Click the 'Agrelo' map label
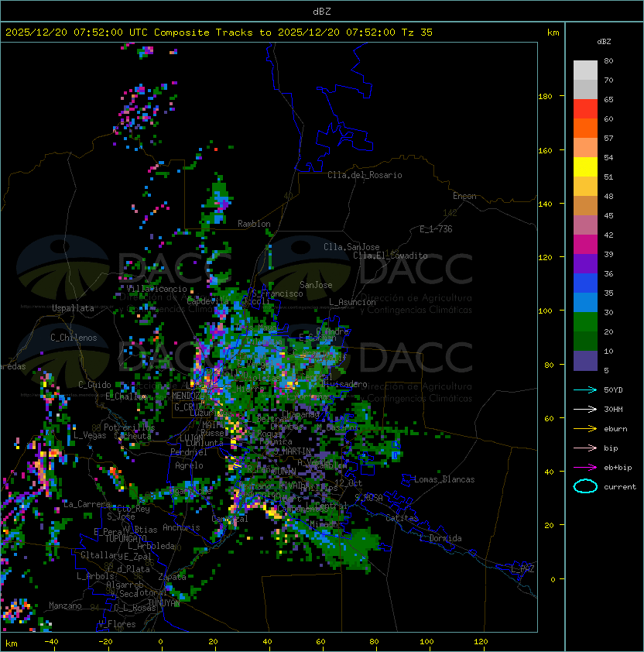Screen dimensions: 644x652 pos(189,465)
